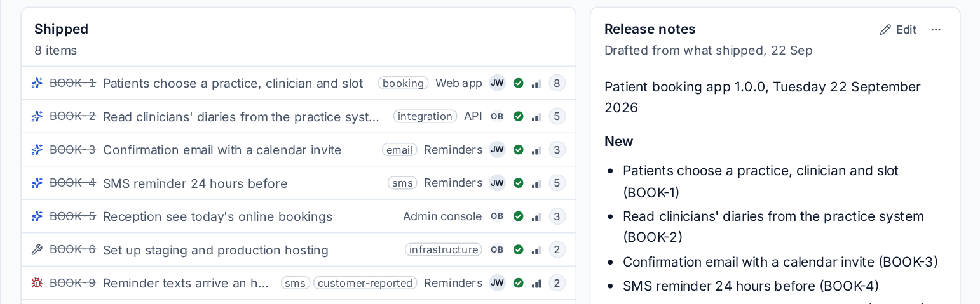Click the feature sparkle icon for BOOK-4
980x304 pixels.
pos(37,183)
